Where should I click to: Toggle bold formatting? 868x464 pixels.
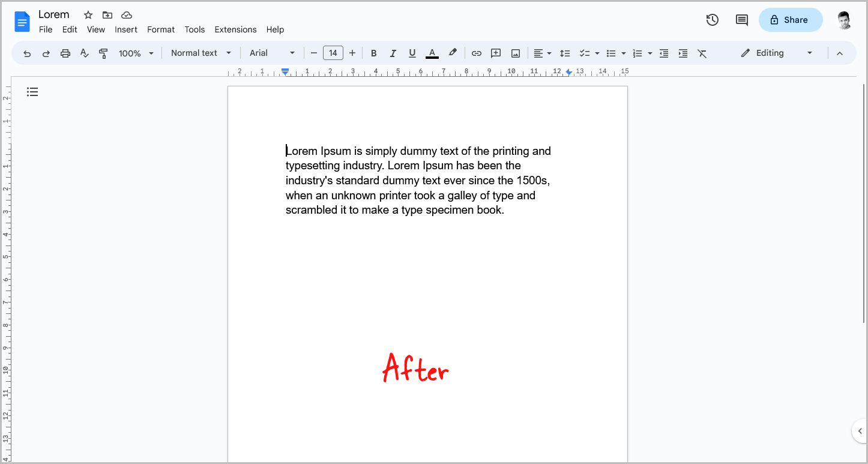point(373,53)
